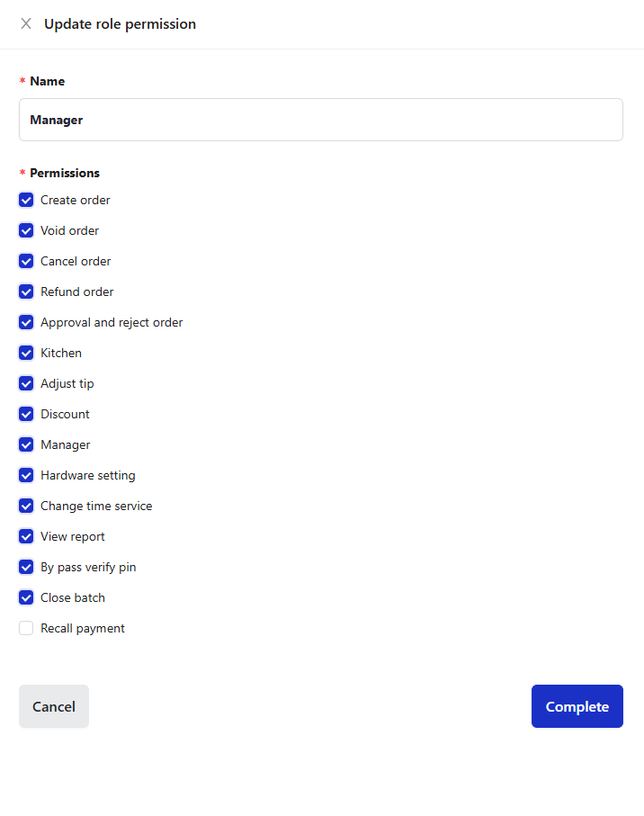Uncheck the Cancel order permission
The image size is (644, 816).
pos(25,261)
